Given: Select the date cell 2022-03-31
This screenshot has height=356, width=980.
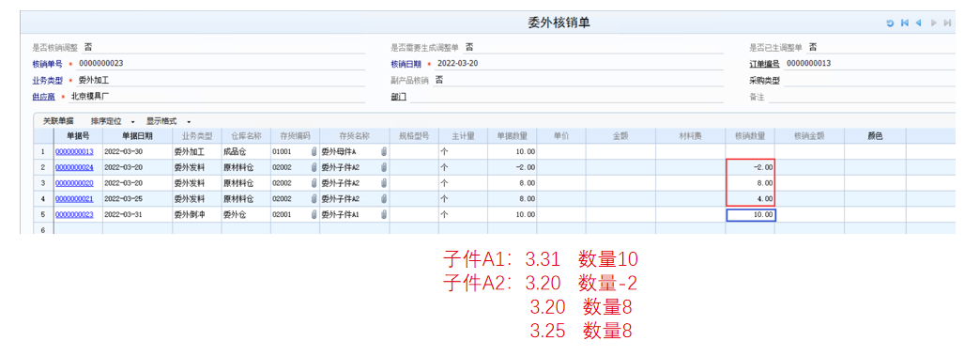Looking at the screenshot, I should [137, 214].
